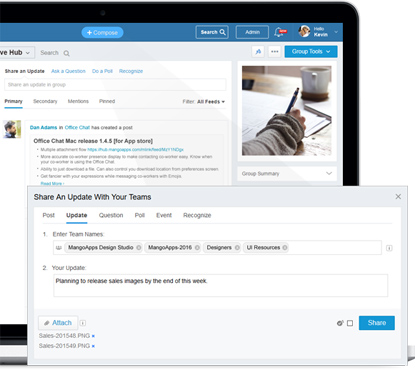Screen dimensions: 415x370
Task: Click Dan Adams' avatar on the post
Action: [12, 129]
